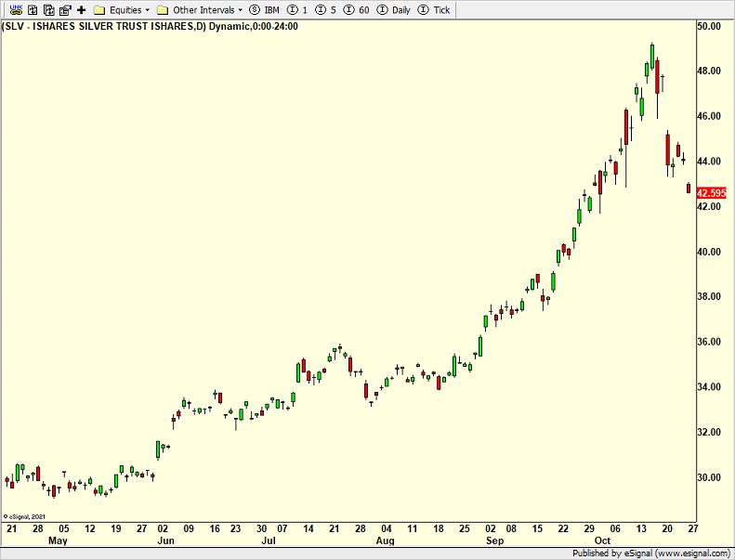Click the plus (add) icon in toolbar
The image size is (735, 560).
point(81,9)
